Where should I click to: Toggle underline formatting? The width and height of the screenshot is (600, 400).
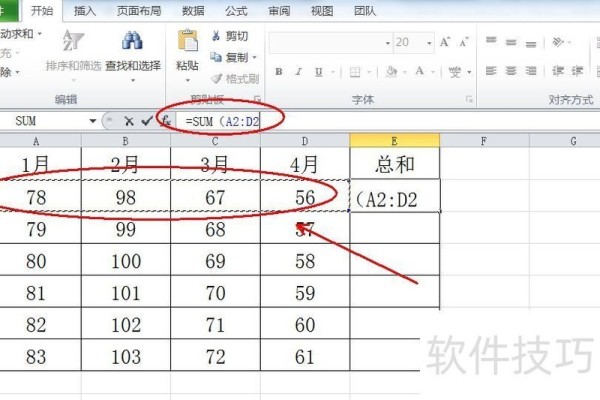point(318,72)
